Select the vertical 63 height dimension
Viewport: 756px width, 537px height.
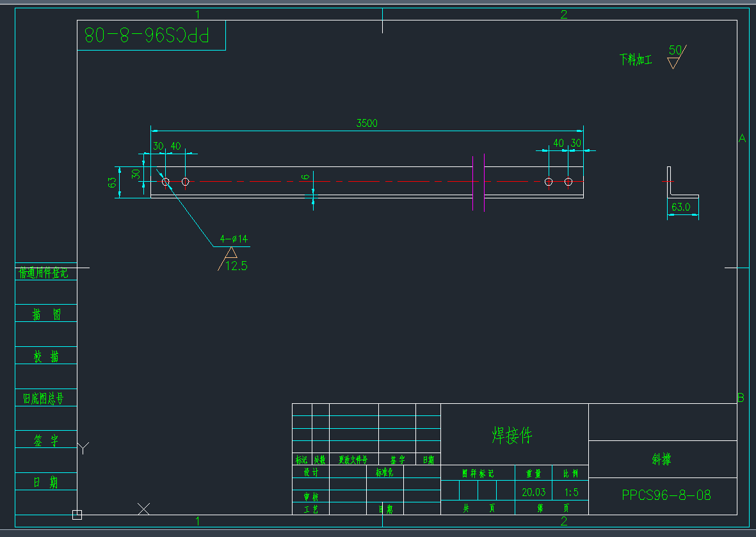112,182
